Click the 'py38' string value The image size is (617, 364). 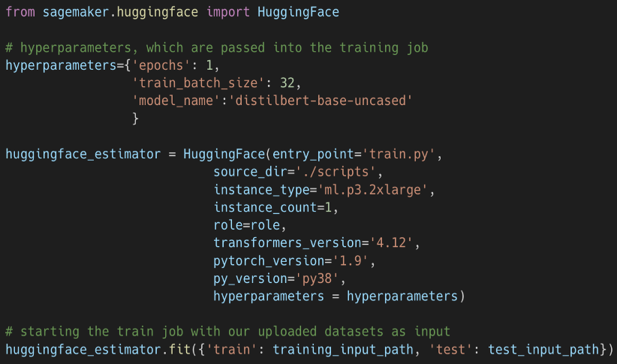[317, 278]
